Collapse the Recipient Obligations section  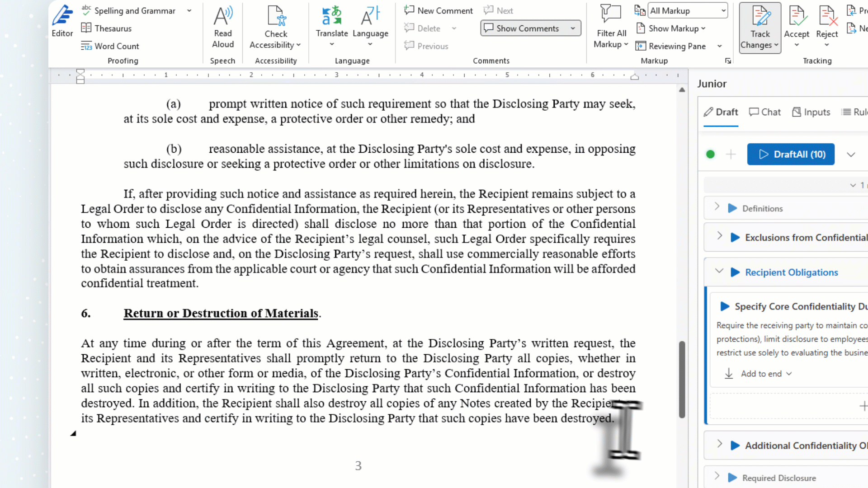[x=719, y=272]
